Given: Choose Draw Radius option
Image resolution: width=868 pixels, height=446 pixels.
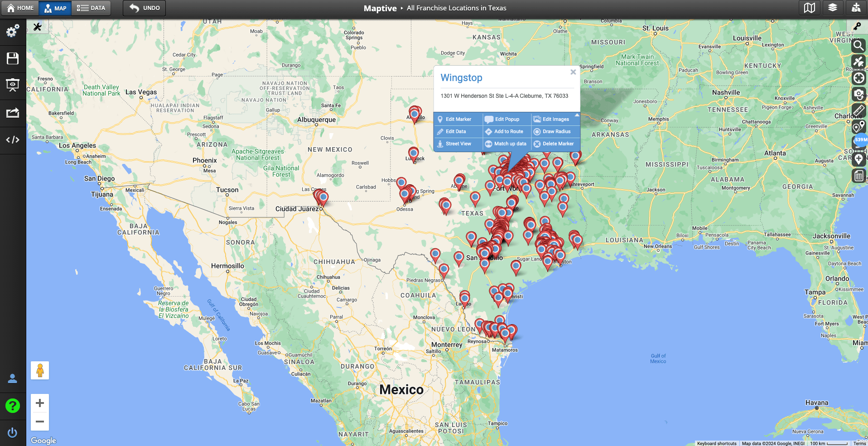Looking at the screenshot, I should point(555,131).
